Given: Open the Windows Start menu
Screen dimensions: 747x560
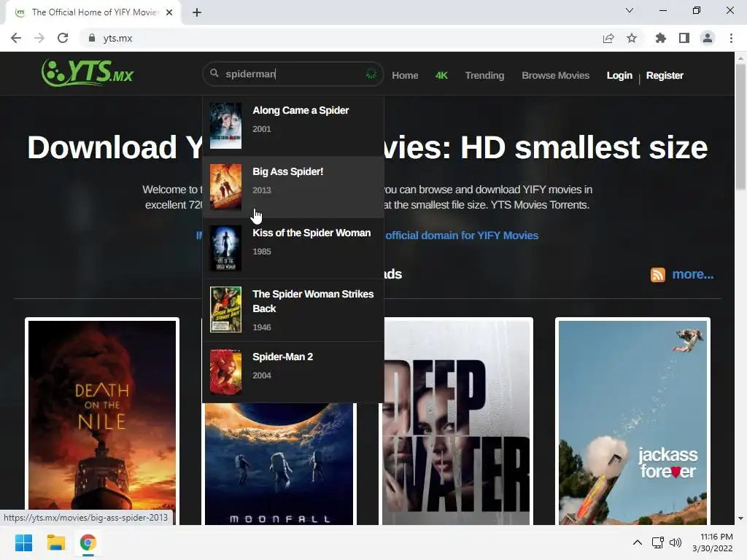Looking at the screenshot, I should click(23, 542).
